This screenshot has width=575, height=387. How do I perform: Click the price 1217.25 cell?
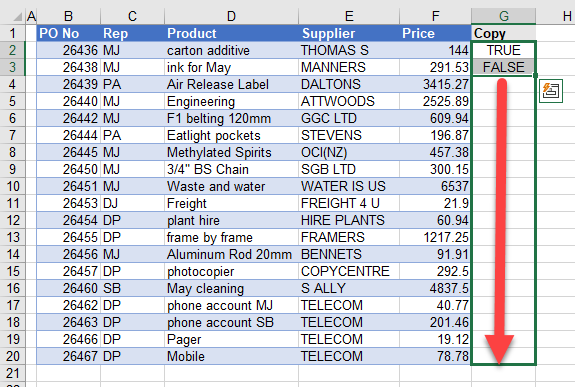435,237
